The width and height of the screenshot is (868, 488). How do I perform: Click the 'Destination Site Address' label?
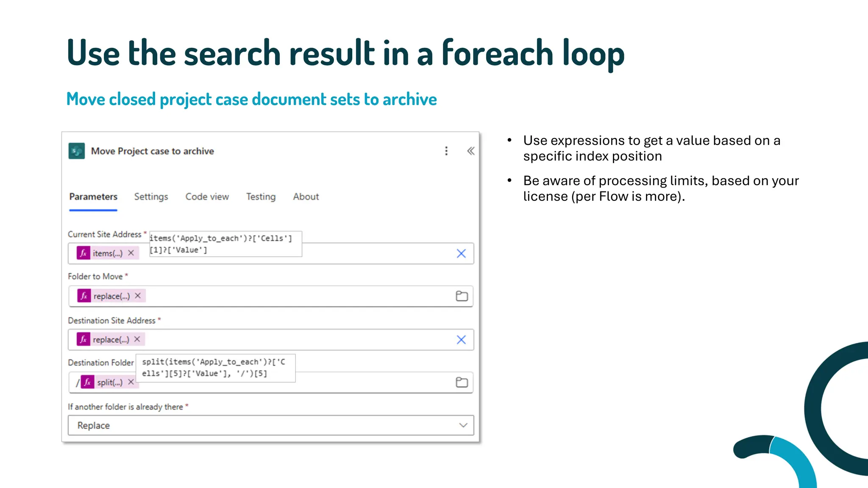click(112, 321)
